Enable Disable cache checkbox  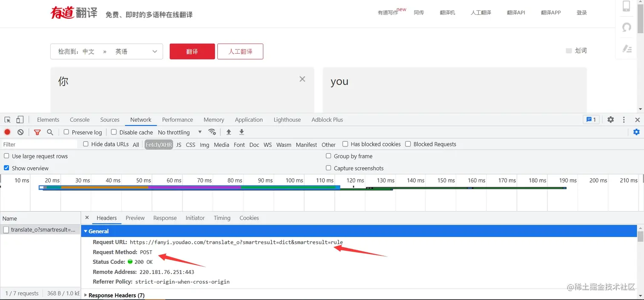(114, 132)
